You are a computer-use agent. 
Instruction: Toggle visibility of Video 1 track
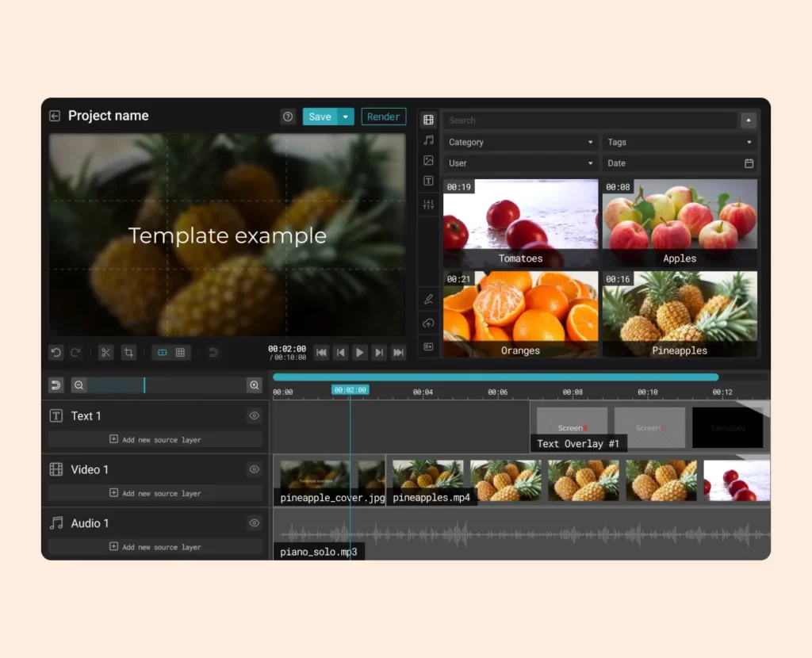coord(255,469)
